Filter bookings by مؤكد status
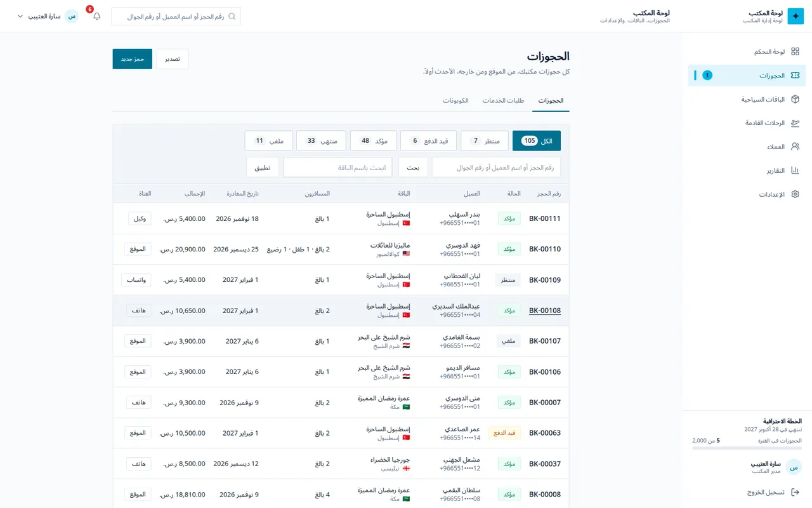The width and height of the screenshot is (812, 508). pos(373,141)
